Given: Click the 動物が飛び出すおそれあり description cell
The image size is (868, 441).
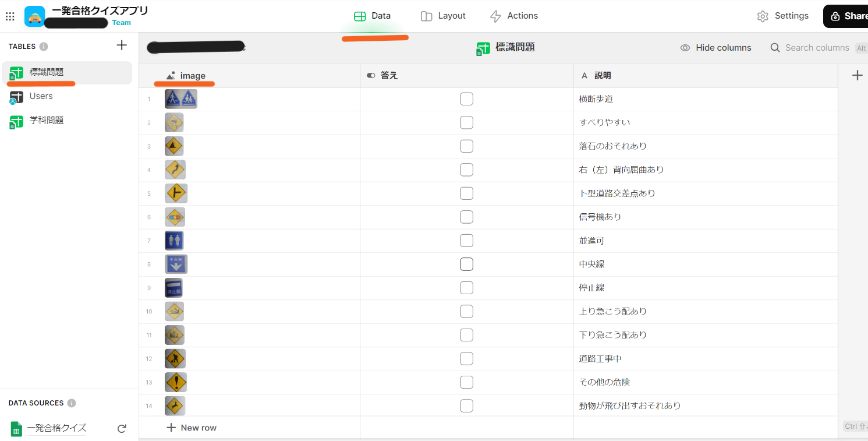Looking at the screenshot, I should 706,405.
